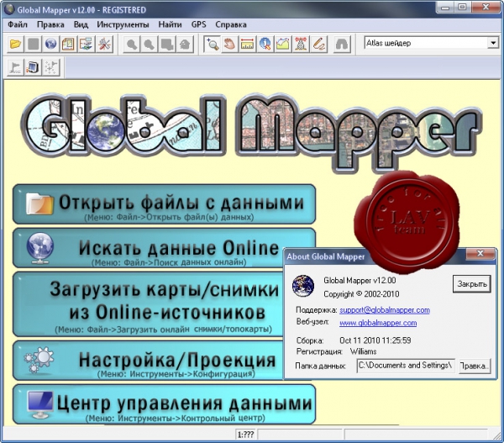
Task: Click the Open Data Files folder icon
Action: (x=15, y=44)
